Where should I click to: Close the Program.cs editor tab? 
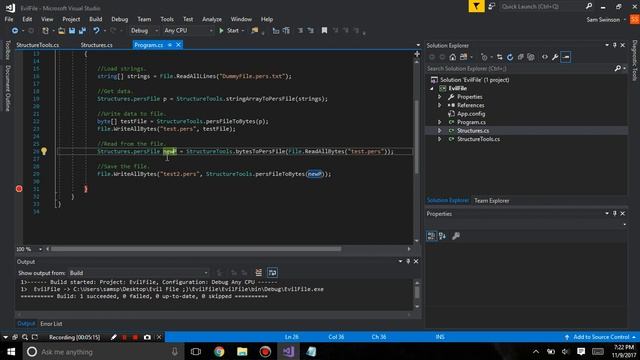[x=178, y=45]
